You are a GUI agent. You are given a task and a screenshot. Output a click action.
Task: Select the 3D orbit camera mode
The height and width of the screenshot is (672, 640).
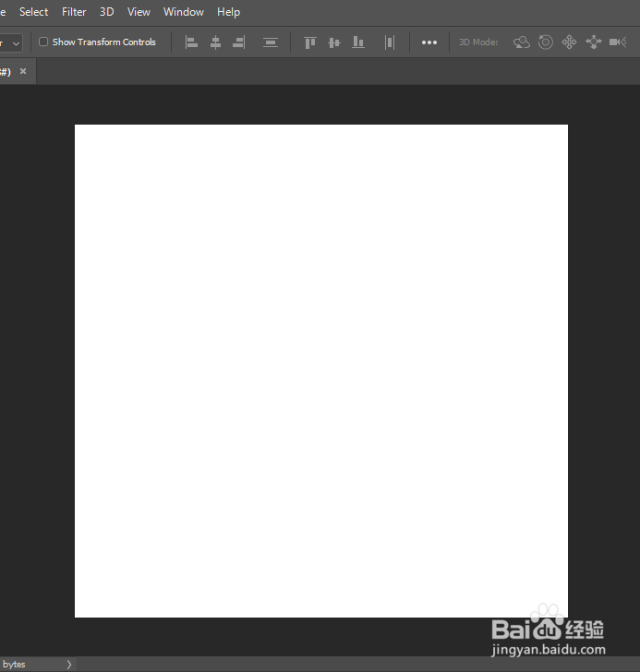click(x=521, y=42)
